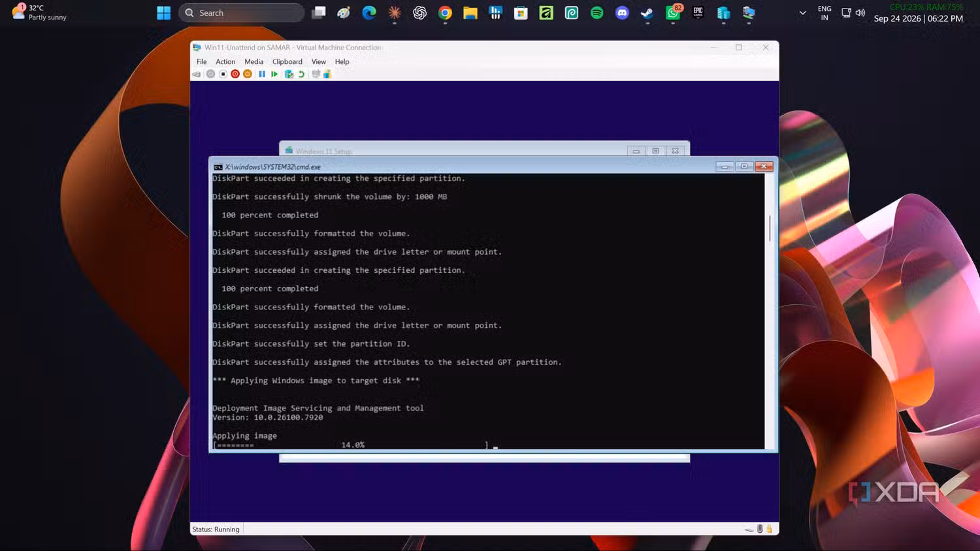
Task: Open Steam from the taskbar
Action: tap(647, 13)
